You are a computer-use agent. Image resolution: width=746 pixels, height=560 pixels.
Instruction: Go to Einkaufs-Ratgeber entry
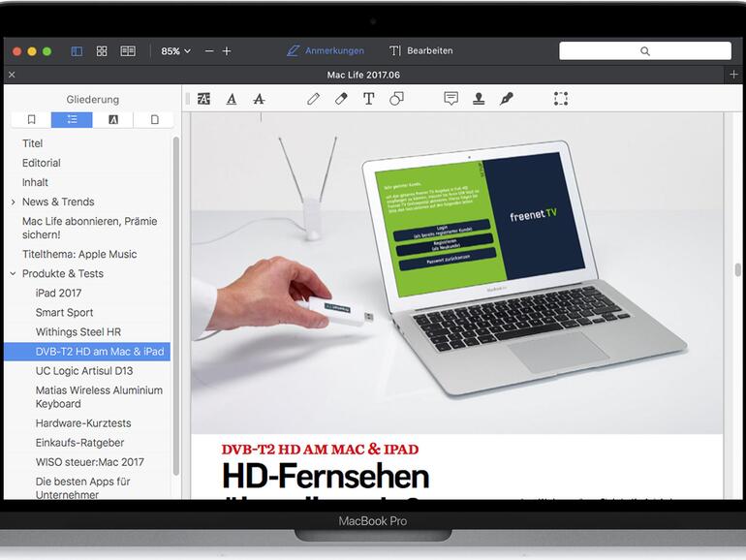point(79,443)
